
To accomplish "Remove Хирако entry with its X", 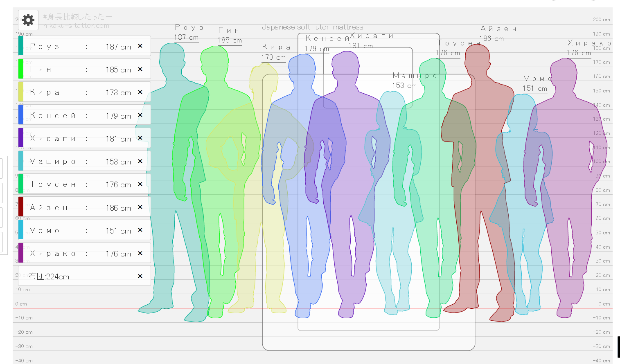I will [140, 253].
